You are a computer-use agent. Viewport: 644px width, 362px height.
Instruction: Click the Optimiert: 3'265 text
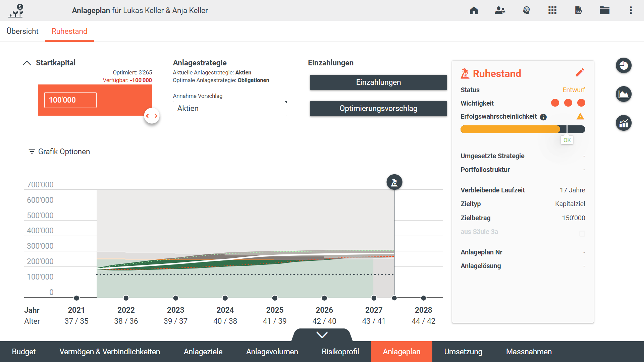click(132, 72)
